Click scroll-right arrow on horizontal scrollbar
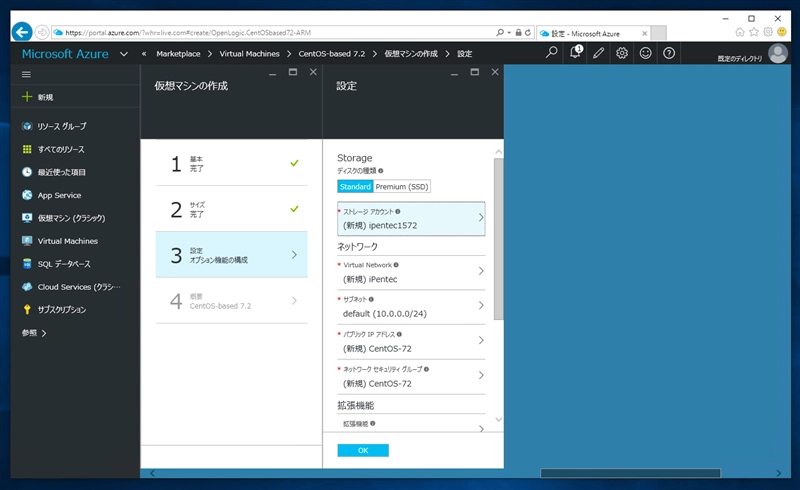Screen dimensions: 800x490 pos(779,473)
